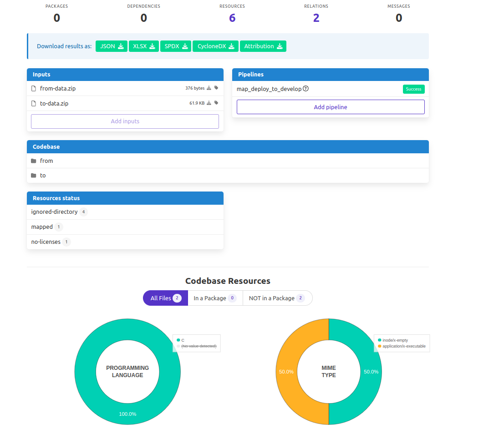The height and width of the screenshot is (434, 504).
Task: Open the from folder in Codebase
Action: [46, 161]
